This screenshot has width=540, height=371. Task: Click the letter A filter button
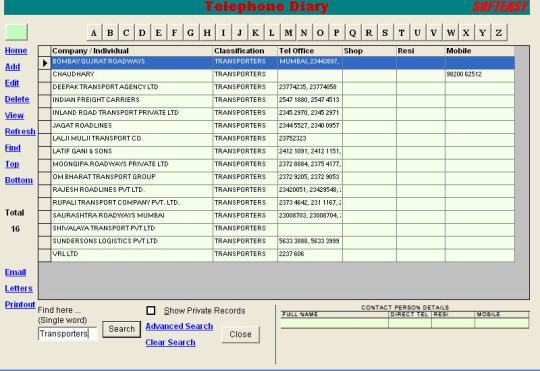pos(94,33)
